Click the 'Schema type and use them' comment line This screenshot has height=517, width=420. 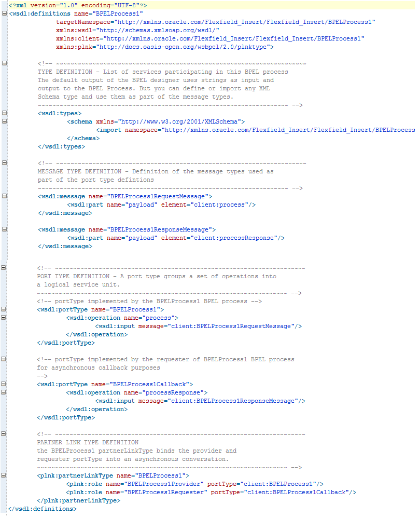(x=135, y=97)
